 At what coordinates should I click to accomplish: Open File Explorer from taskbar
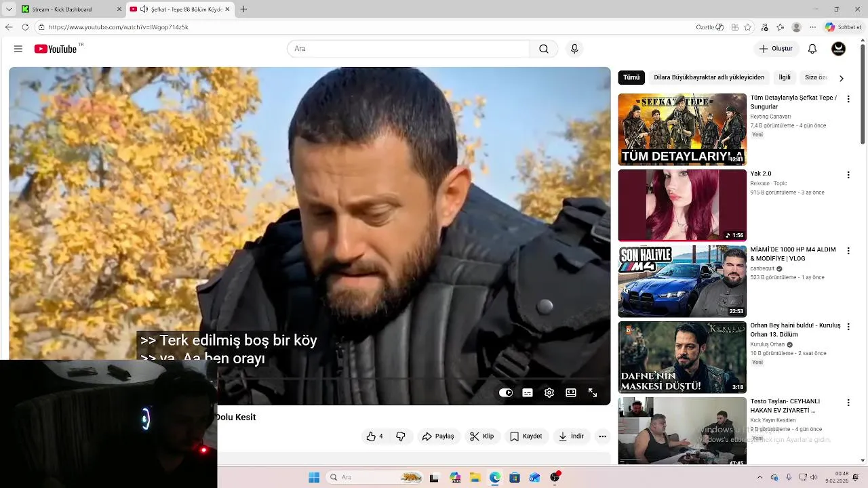475,477
